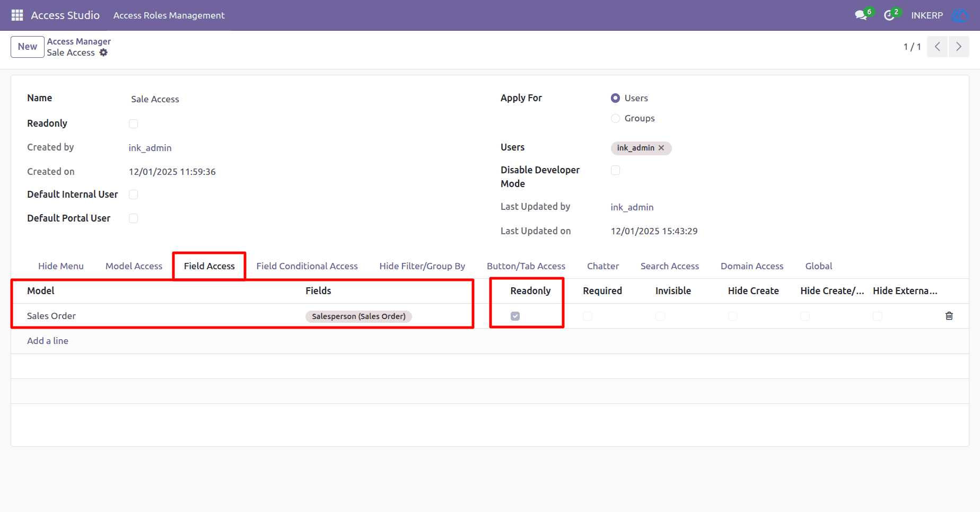980x512 pixels.
Task: Open Access Roles Management menu
Action: (x=169, y=15)
